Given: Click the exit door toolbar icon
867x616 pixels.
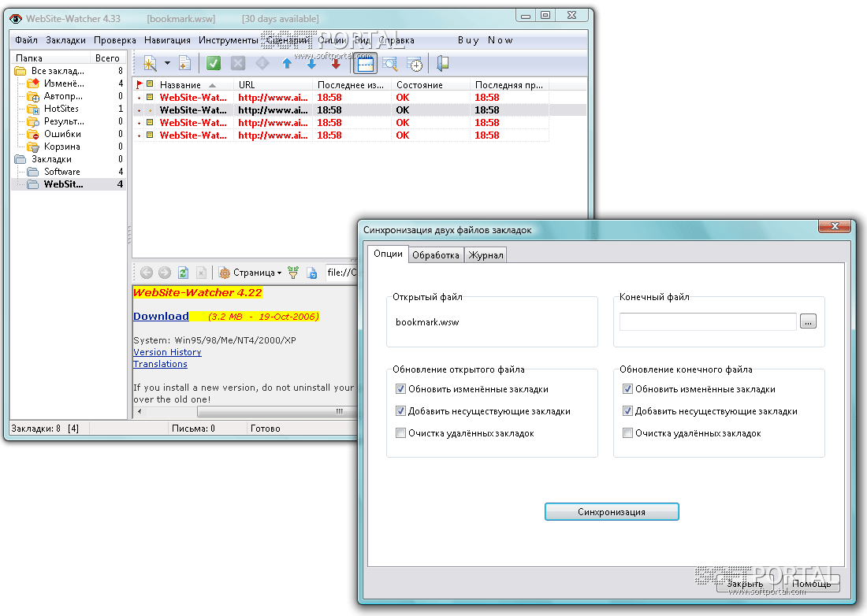Looking at the screenshot, I should pyautogui.click(x=442, y=64).
